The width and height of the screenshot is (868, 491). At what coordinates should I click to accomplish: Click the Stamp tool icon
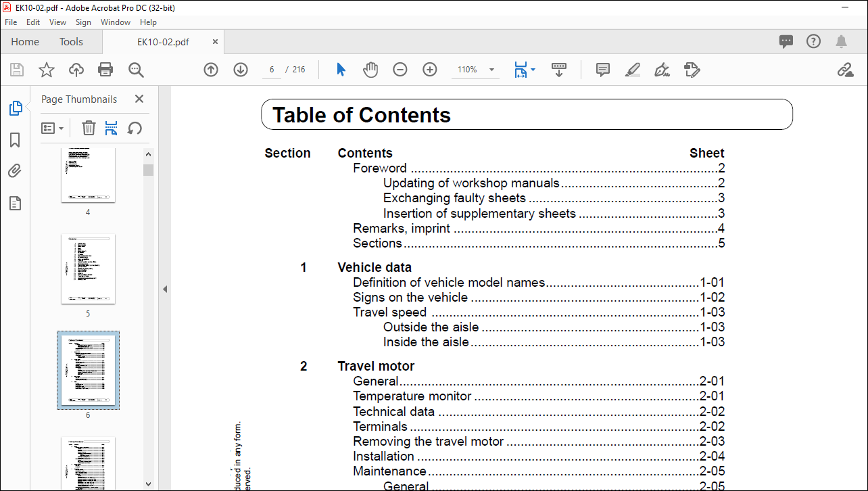click(692, 70)
